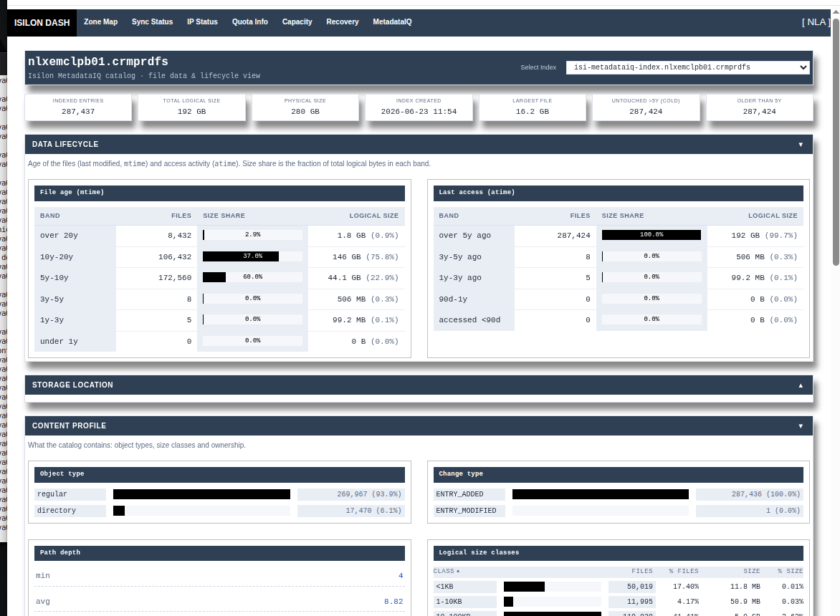
Task: Click the 'Logical size classes' panel header
Action: point(619,554)
